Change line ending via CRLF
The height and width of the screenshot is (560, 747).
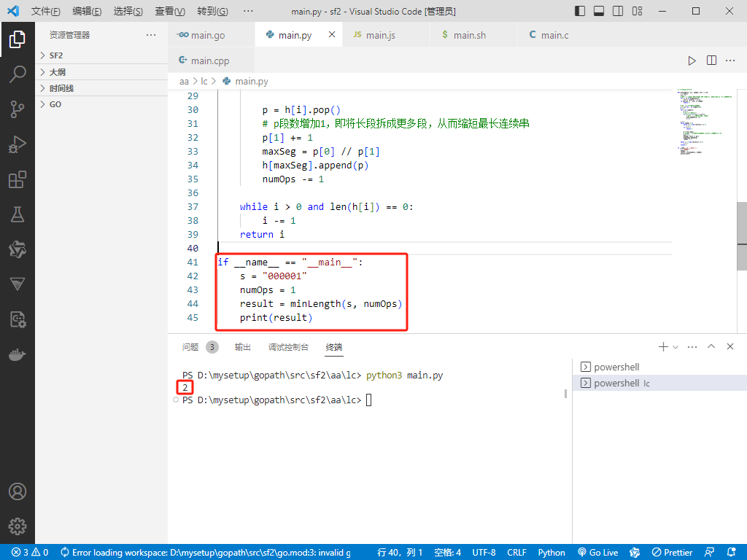[516, 553]
